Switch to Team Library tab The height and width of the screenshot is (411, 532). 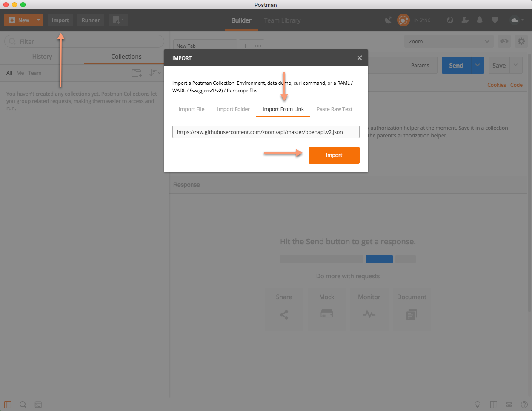pyautogui.click(x=282, y=20)
